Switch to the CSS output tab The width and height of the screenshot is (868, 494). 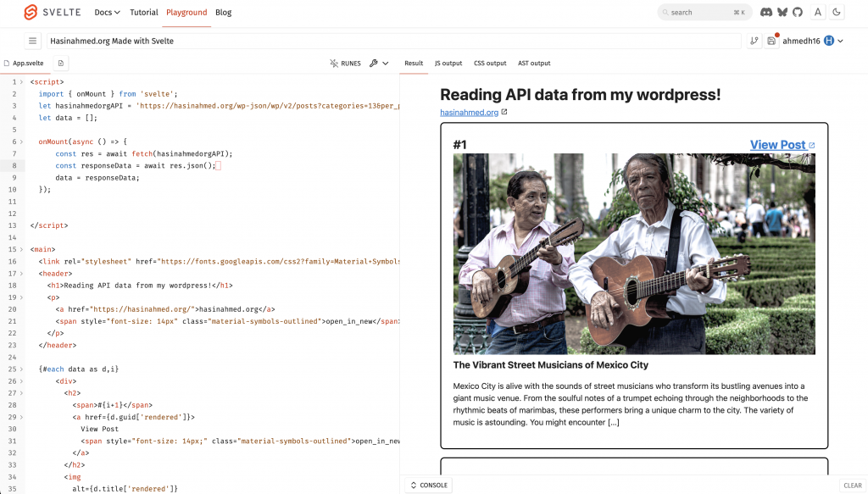click(x=490, y=64)
